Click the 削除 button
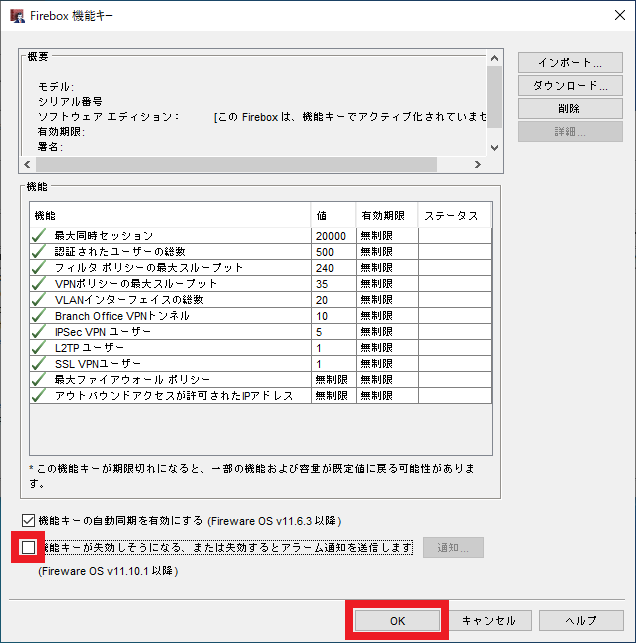The width and height of the screenshot is (636, 643). click(570, 108)
